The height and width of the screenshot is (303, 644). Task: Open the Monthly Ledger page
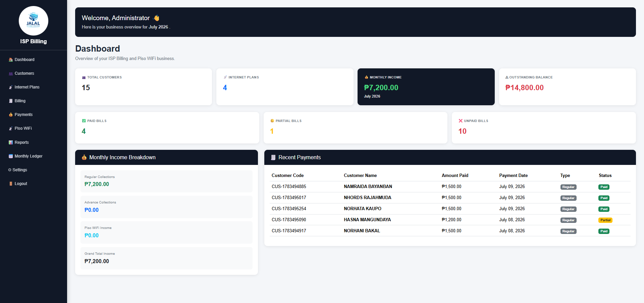34,156
